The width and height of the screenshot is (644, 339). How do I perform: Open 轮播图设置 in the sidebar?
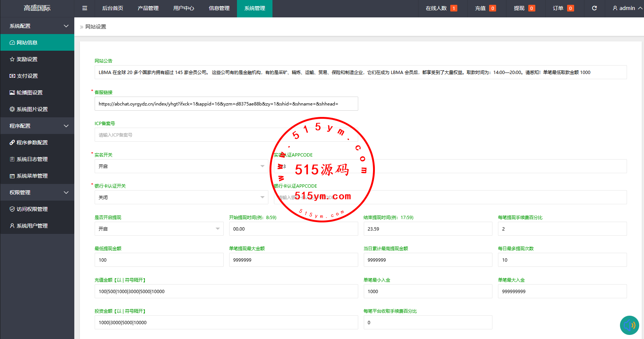click(30, 93)
